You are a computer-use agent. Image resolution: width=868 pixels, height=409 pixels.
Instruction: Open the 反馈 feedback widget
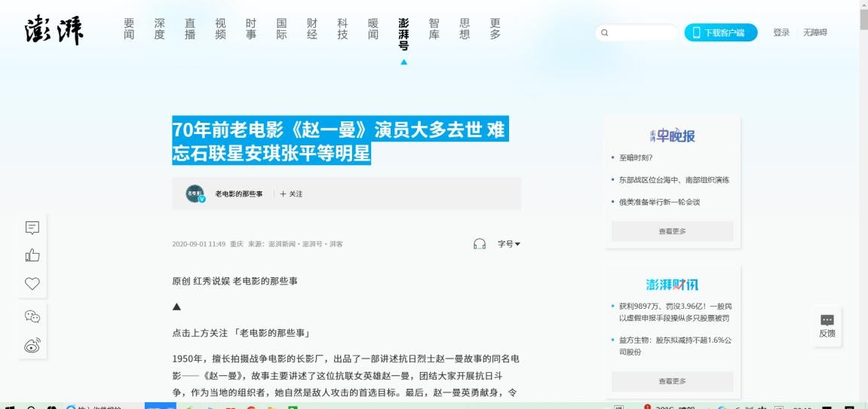pyautogui.click(x=827, y=326)
